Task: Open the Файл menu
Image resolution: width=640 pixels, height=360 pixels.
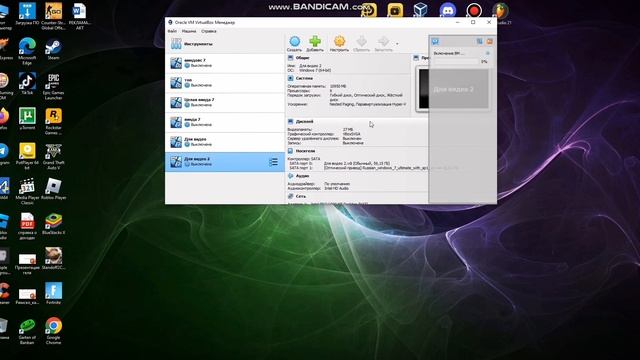Action: (x=172, y=31)
